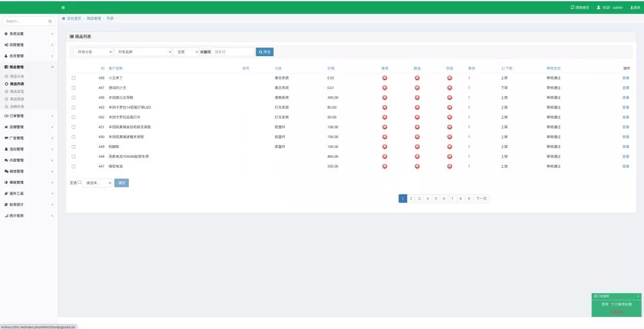Expand the 订单管理 sidebar menu
The height and width of the screenshot is (329, 644).
[29, 116]
